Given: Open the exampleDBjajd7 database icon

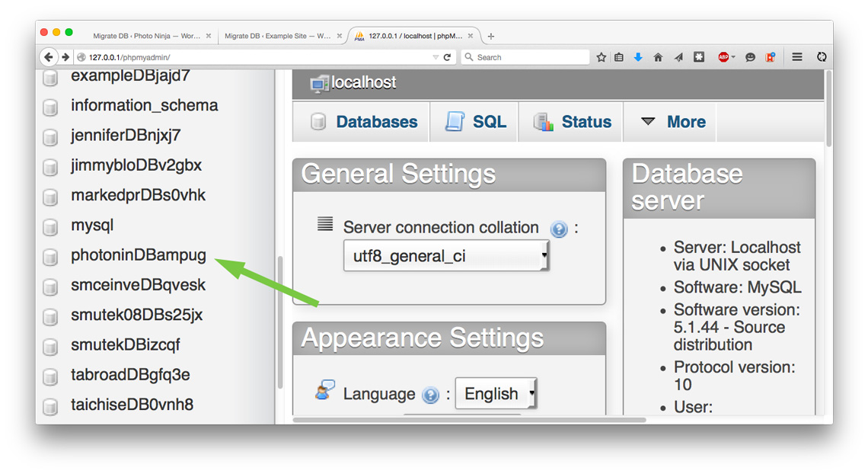Looking at the screenshot, I should [50, 78].
